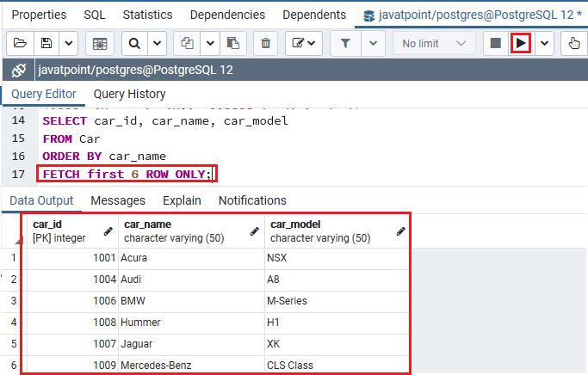Select the Query Editor tab

pos(44,94)
